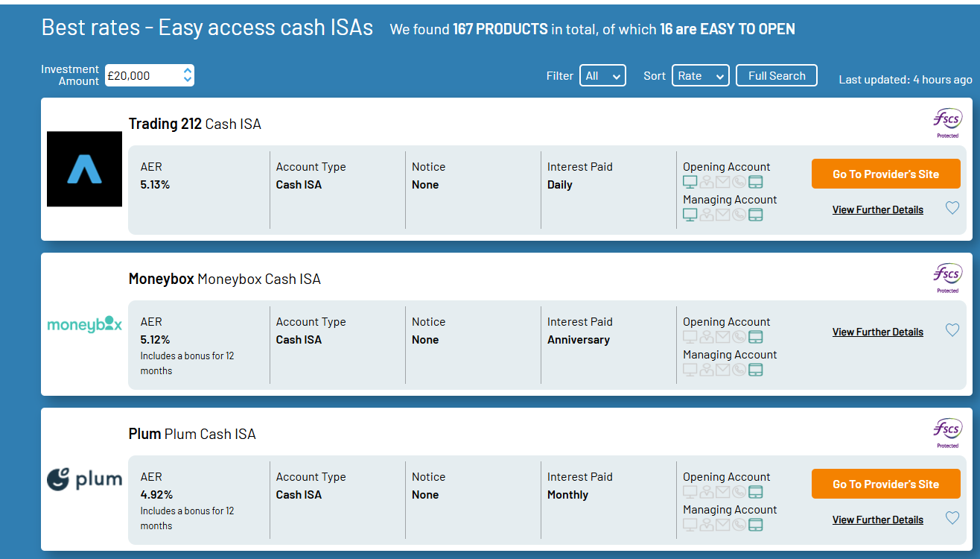The width and height of the screenshot is (980, 559).
Task: Click the Investment Amount £20,000 field
Action: tap(149, 75)
